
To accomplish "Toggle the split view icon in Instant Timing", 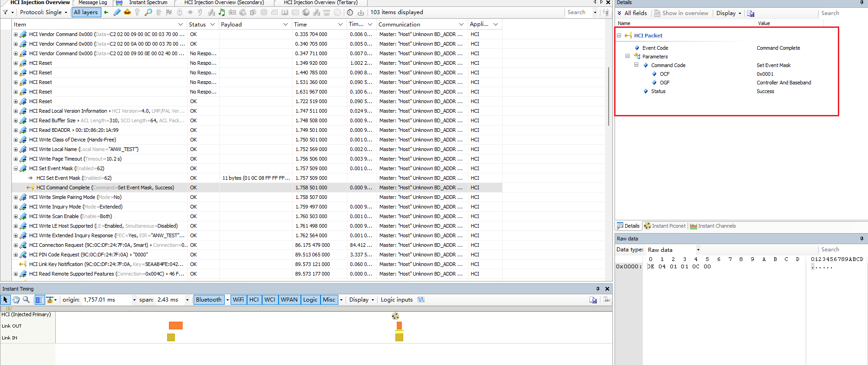I will coord(39,300).
